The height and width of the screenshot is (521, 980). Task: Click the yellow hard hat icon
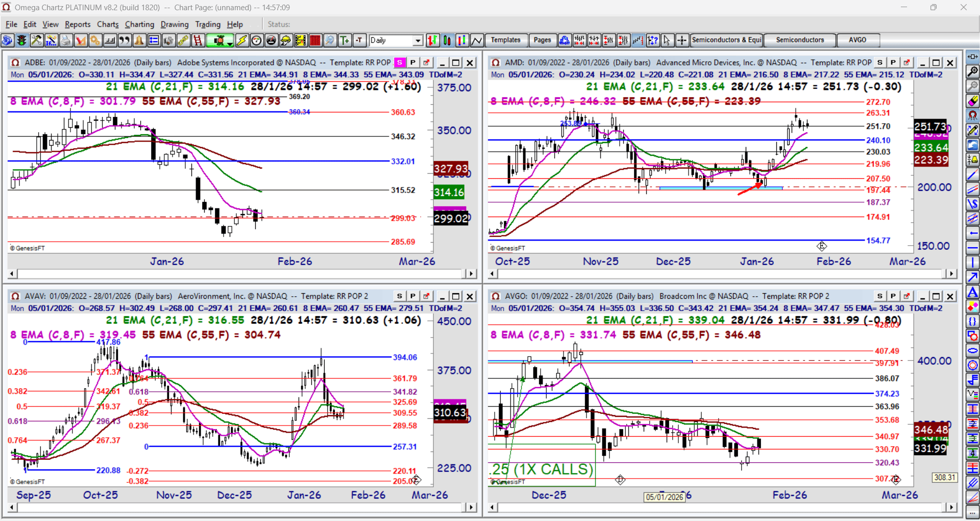286,40
